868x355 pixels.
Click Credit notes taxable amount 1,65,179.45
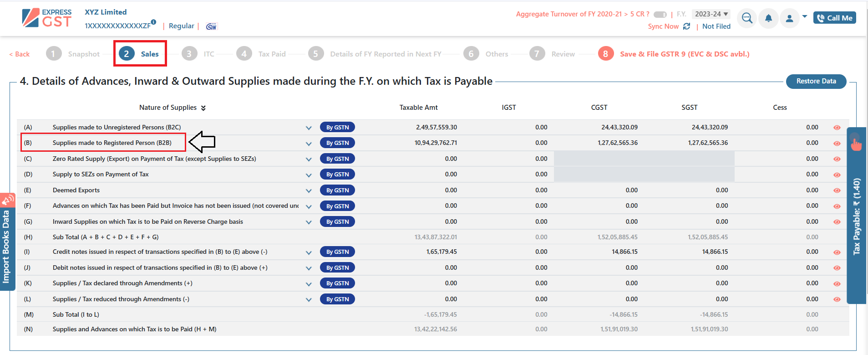442,252
